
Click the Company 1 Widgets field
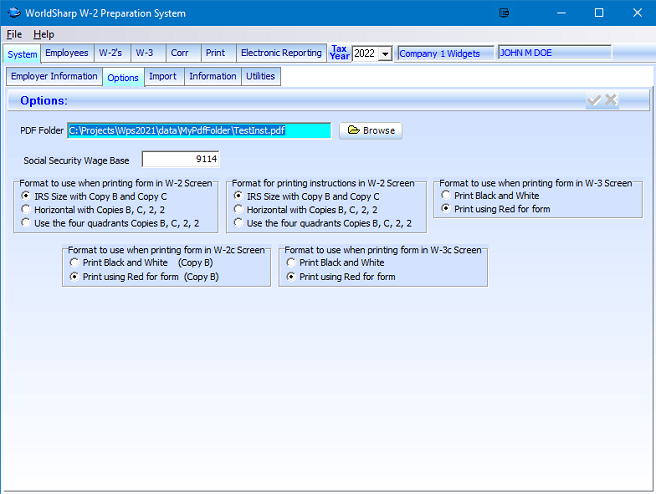coord(445,54)
